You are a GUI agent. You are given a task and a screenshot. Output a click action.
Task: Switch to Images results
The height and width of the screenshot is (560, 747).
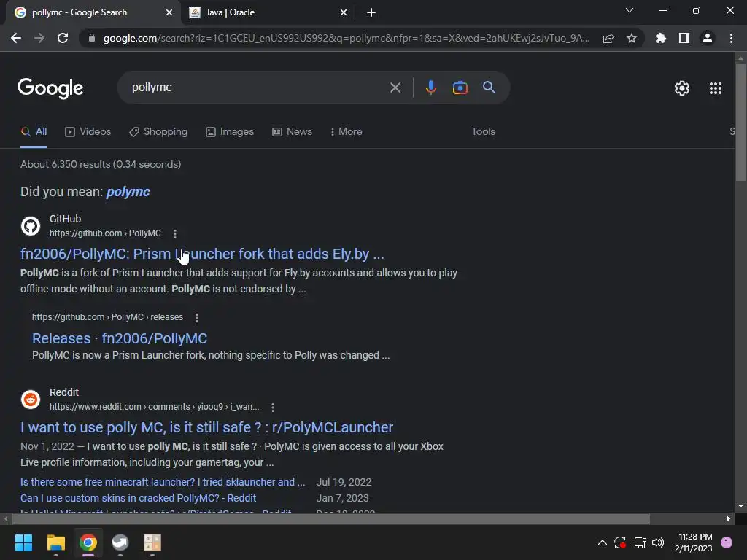click(x=230, y=131)
